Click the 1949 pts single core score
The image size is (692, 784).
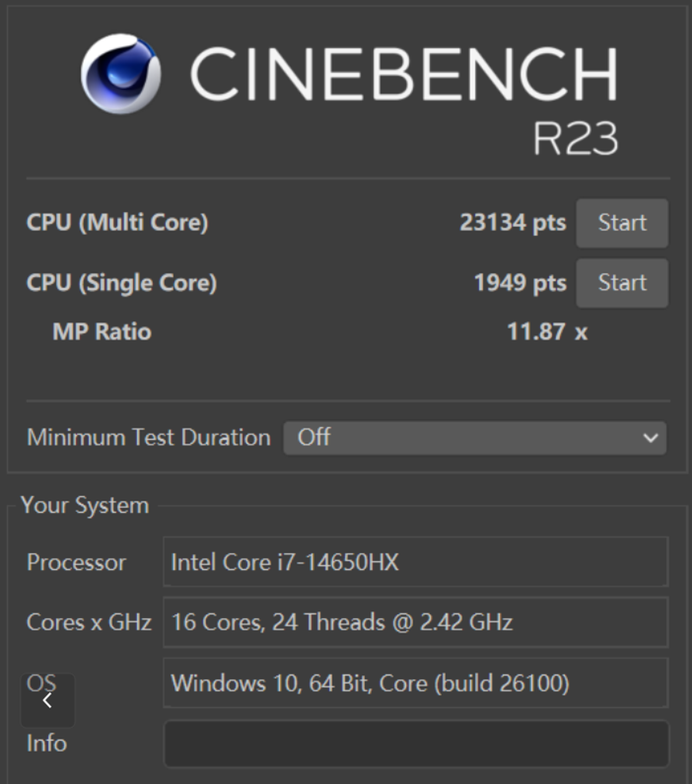tap(520, 283)
